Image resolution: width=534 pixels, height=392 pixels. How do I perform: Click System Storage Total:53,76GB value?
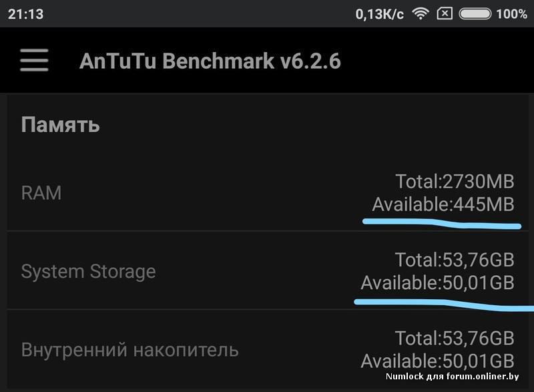tap(455, 259)
